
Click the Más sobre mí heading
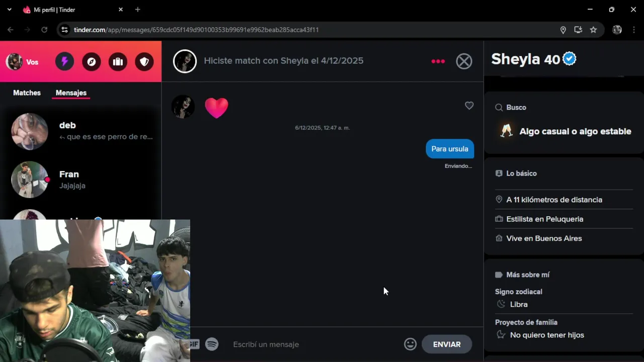[528, 275]
